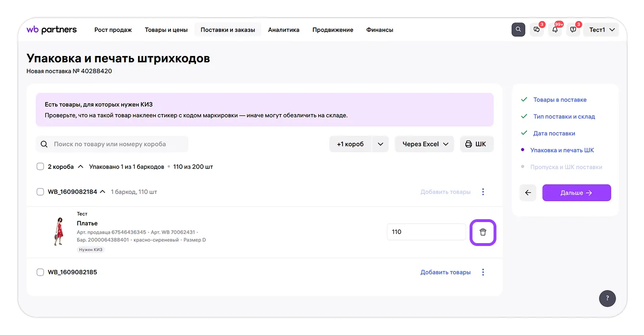Click the banner title Есть товары, для которых нужен КИЗ
Image resolution: width=644 pixels, height=335 pixels.
[x=99, y=104]
